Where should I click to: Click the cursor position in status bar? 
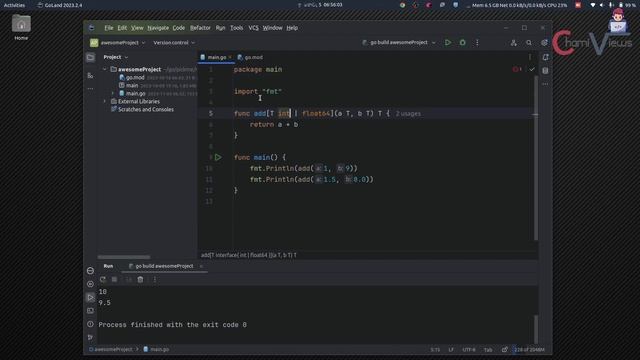pyautogui.click(x=435, y=350)
